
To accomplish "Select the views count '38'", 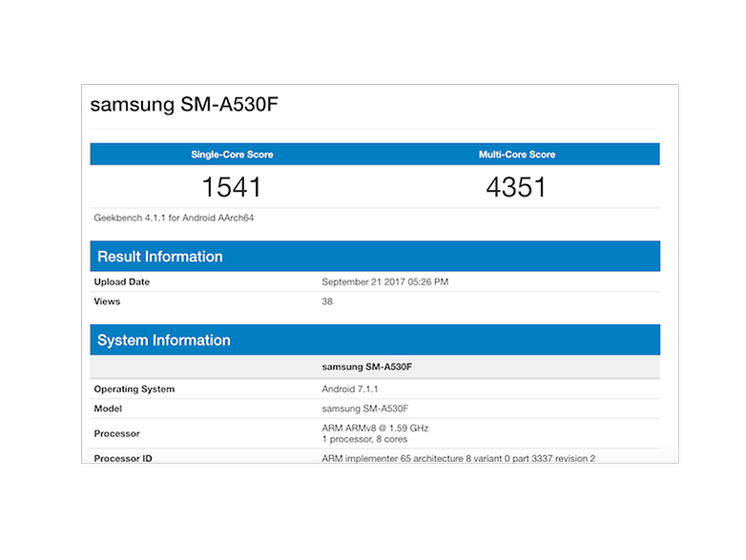I will tap(327, 301).
